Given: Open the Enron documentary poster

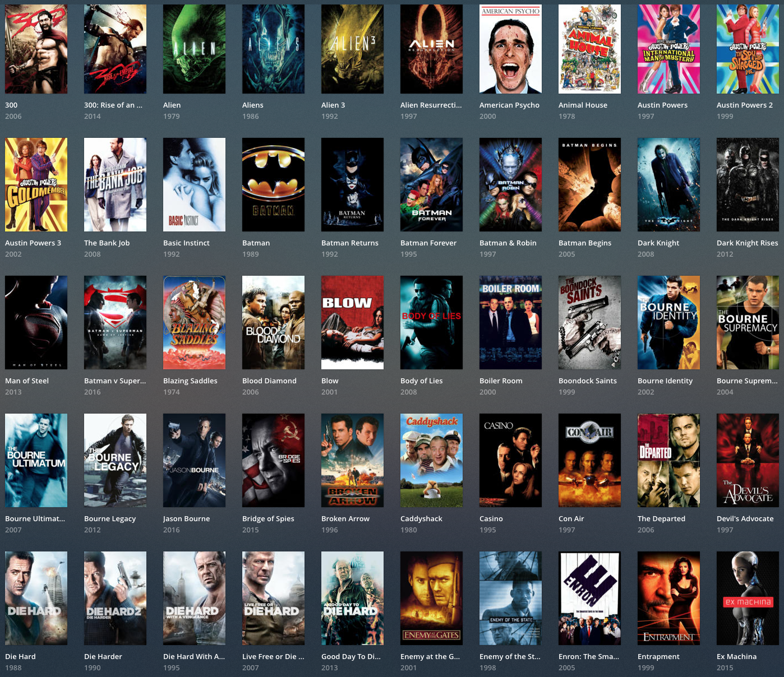Looking at the screenshot, I should point(589,598).
